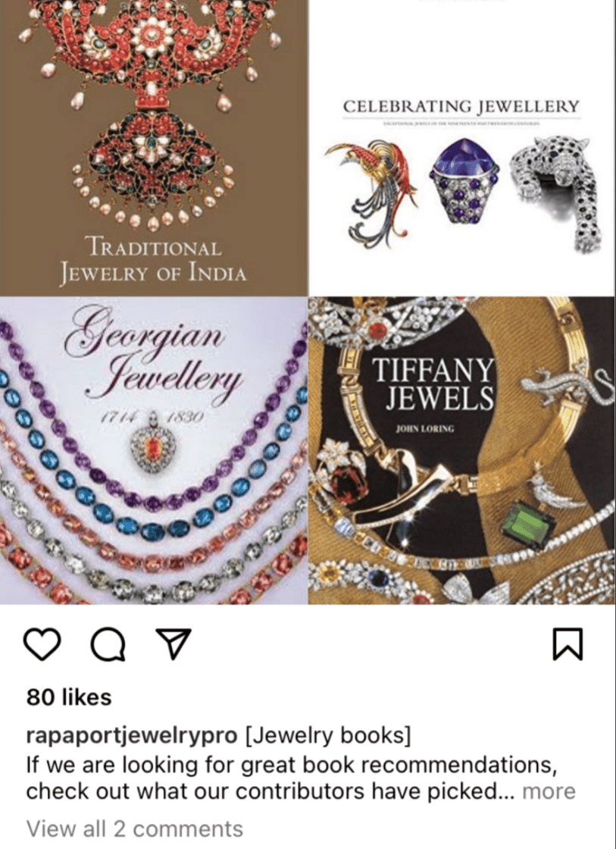Open the rapaportjewelrypro profile name
This screenshot has width=616, height=849.
click(x=132, y=735)
